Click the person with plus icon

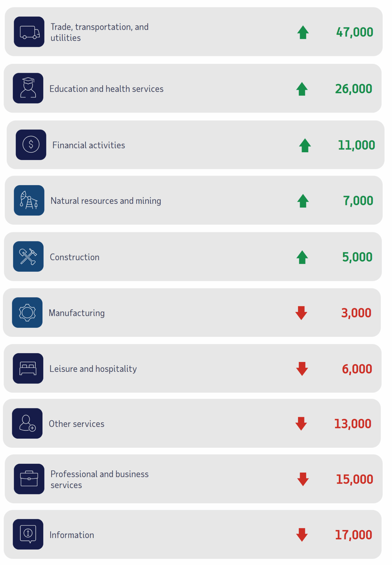(27, 423)
